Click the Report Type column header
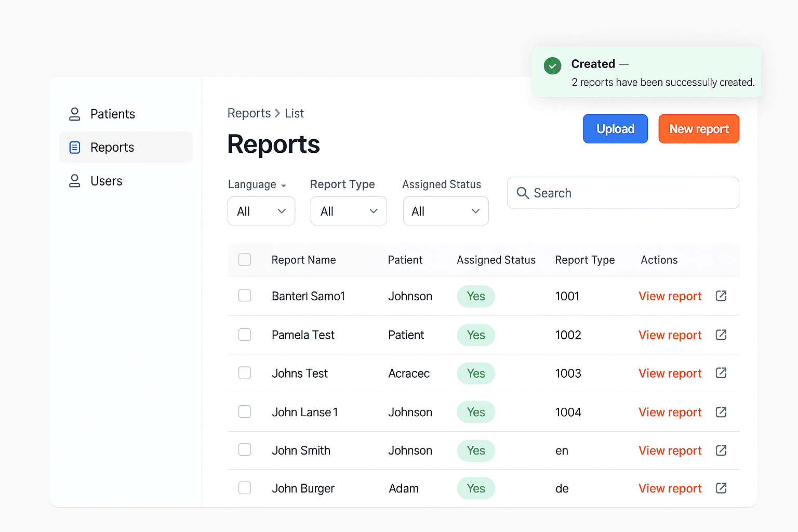This screenshot has width=798, height=532. pyautogui.click(x=585, y=260)
